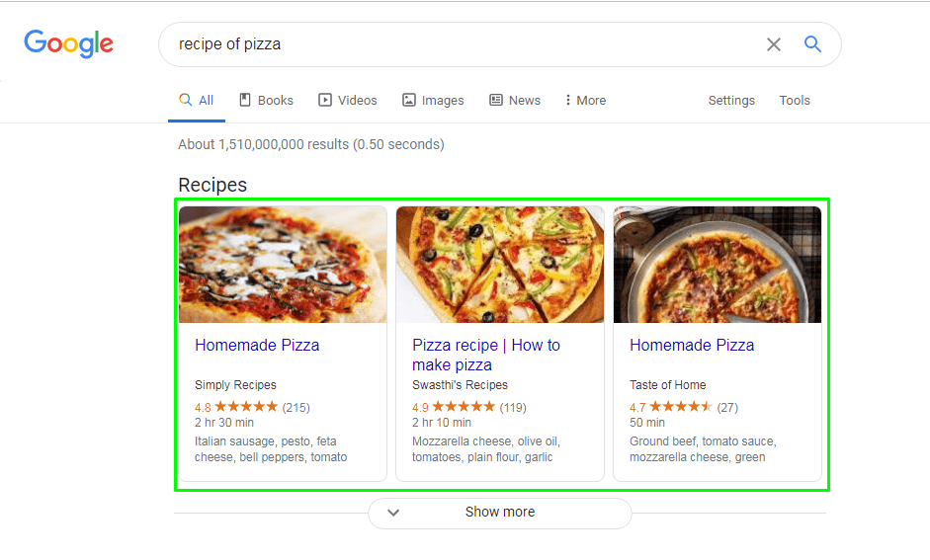Screen dimensions: 930x560
Task: Open the search Tools panel
Action: (794, 100)
